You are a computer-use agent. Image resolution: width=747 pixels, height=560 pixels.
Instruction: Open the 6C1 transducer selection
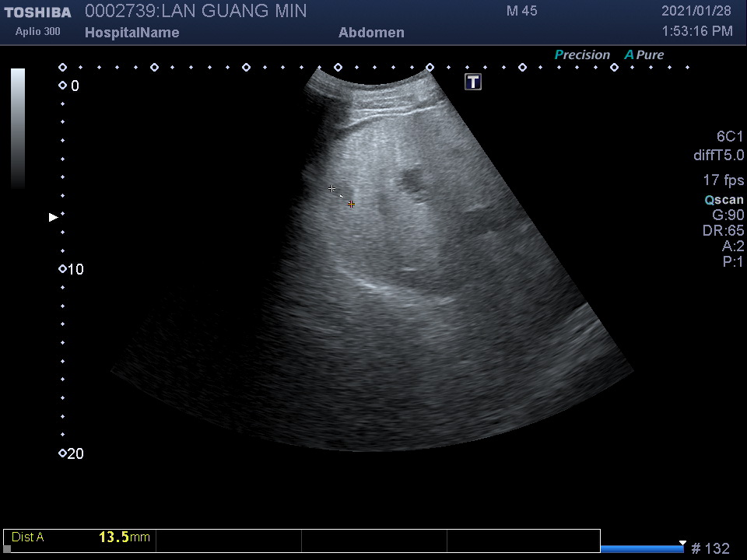[x=730, y=137]
